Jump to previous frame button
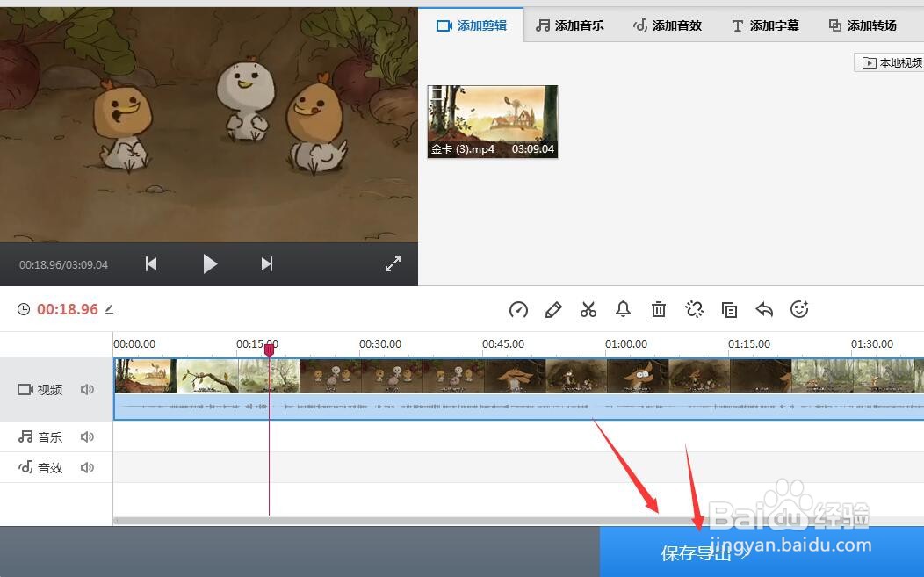 point(151,264)
